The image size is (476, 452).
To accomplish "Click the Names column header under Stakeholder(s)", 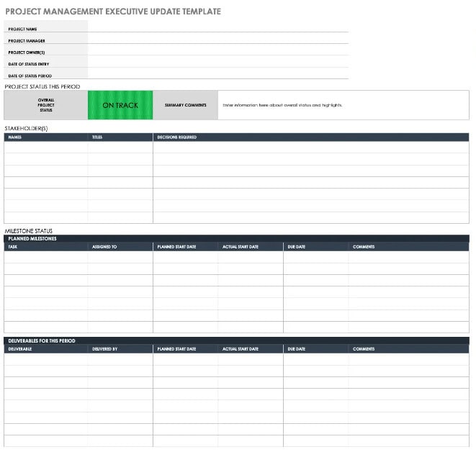I will (x=46, y=137).
